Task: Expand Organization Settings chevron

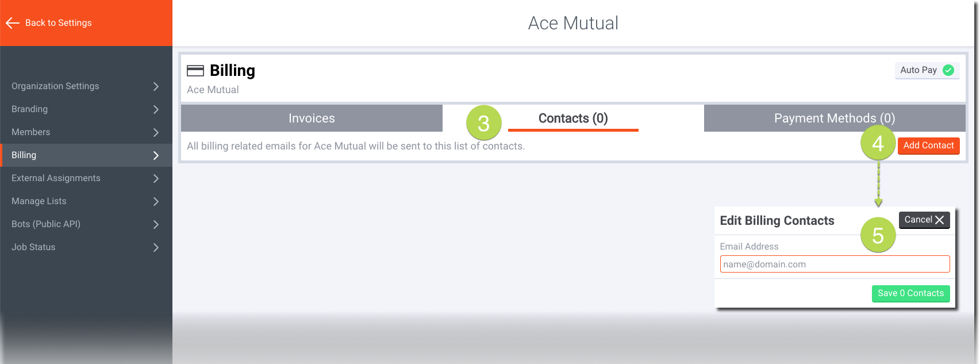Action: [156, 86]
